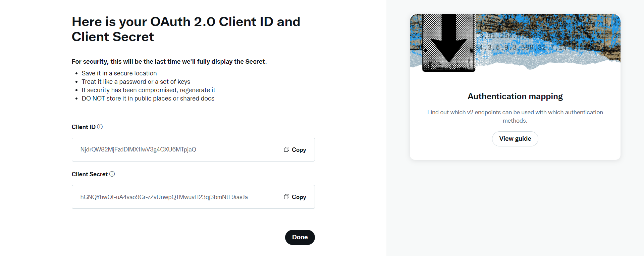Open the View guide button
The height and width of the screenshot is (256, 644).
point(515,139)
